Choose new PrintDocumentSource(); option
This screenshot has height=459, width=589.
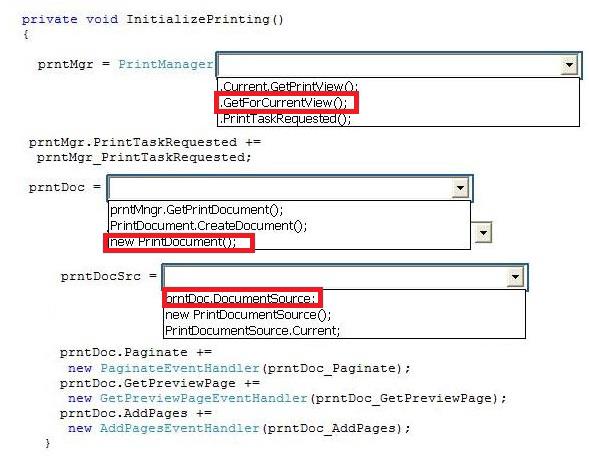click(248, 315)
